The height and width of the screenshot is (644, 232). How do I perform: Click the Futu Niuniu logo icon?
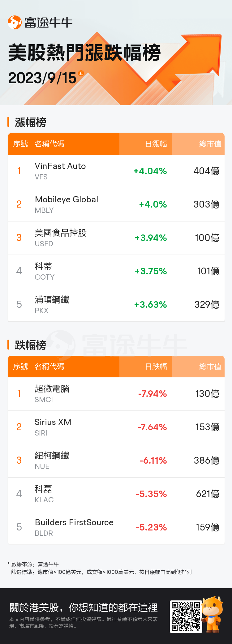15,22
